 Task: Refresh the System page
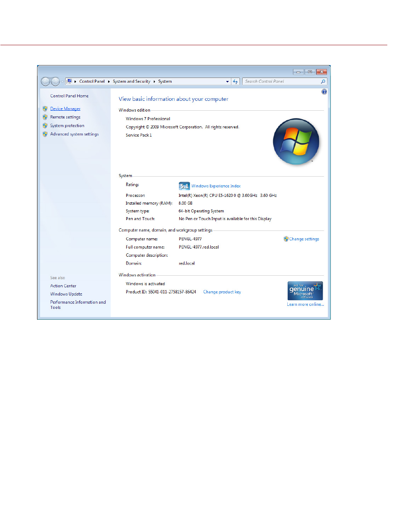(235, 81)
